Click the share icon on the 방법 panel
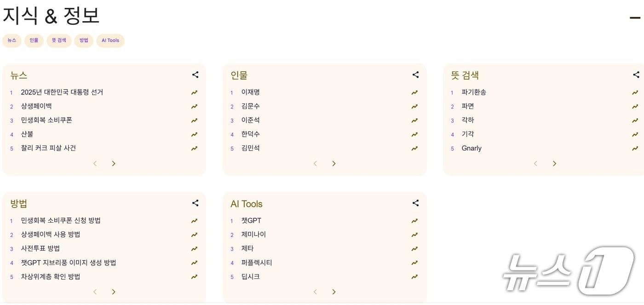This screenshot has height=305, width=644. [x=195, y=202]
